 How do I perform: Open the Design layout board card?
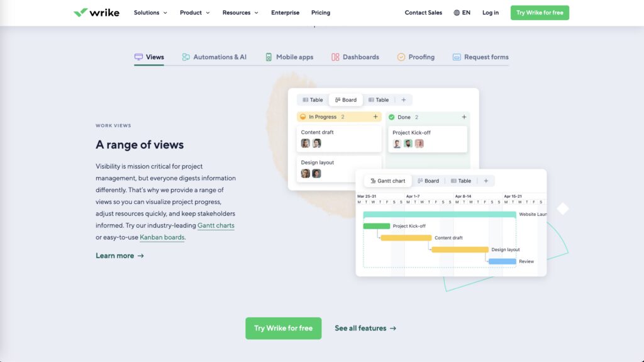[x=339, y=167]
